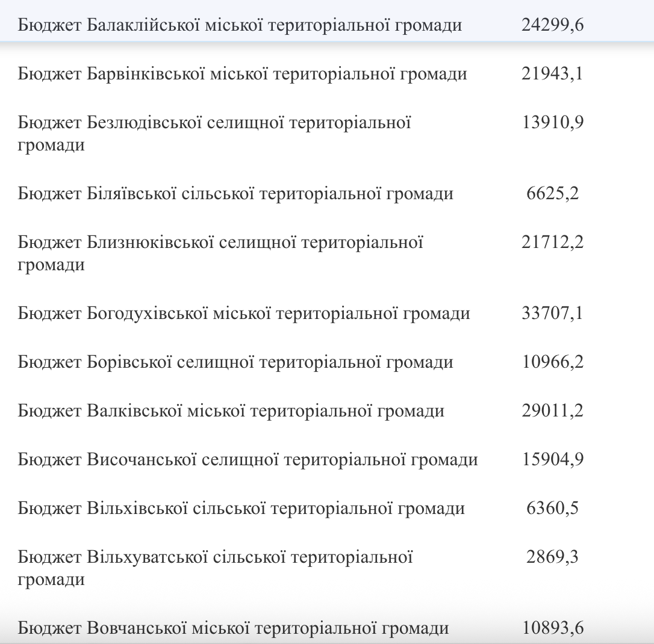
Task: Select the Вільхівської сільської громади row
Action: click(327, 508)
